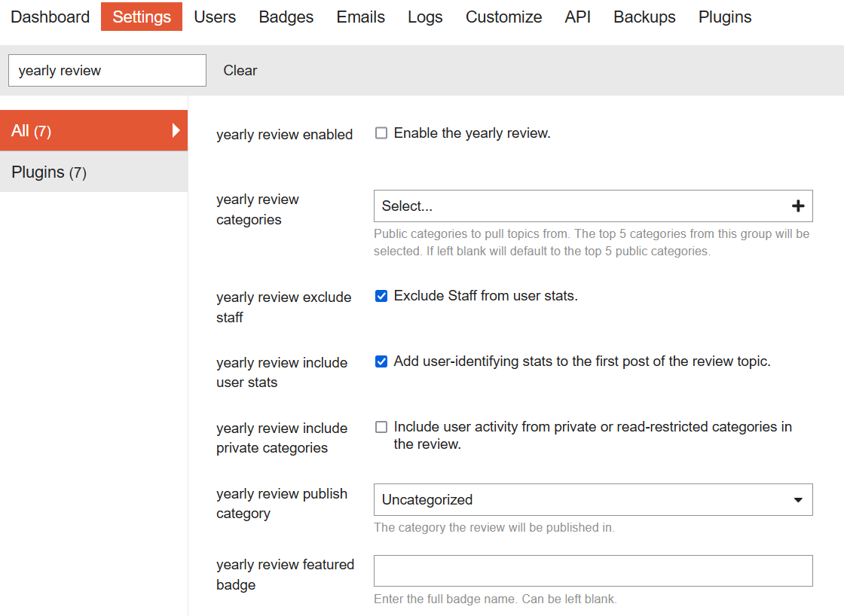Navigate to the Logs page

(425, 17)
